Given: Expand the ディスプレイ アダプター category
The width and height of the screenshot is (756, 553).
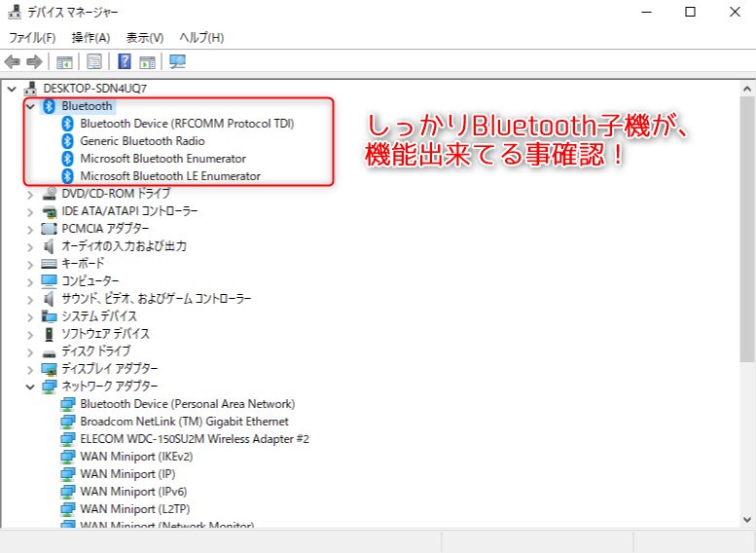Looking at the screenshot, I should pyautogui.click(x=30, y=370).
